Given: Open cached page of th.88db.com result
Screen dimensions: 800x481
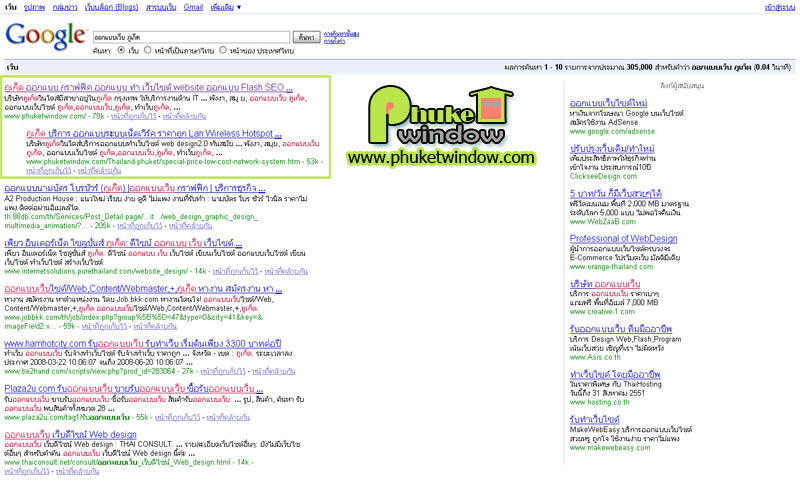Looking at the screenshot, I should 140,225.
